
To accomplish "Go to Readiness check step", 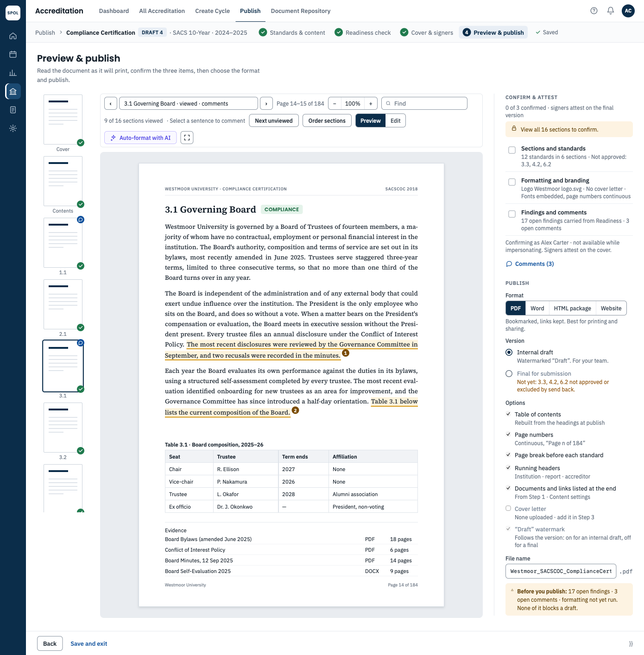I will click(363, 32).
